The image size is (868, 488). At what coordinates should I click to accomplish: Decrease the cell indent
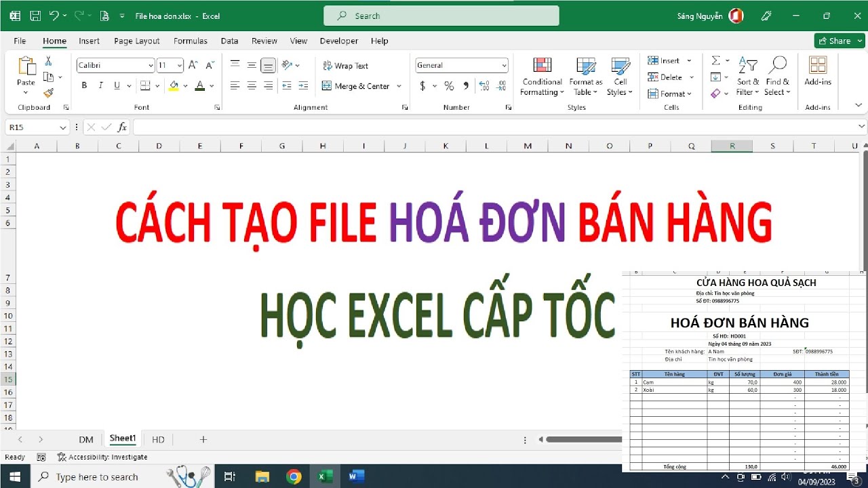click(x=286, y=85)
